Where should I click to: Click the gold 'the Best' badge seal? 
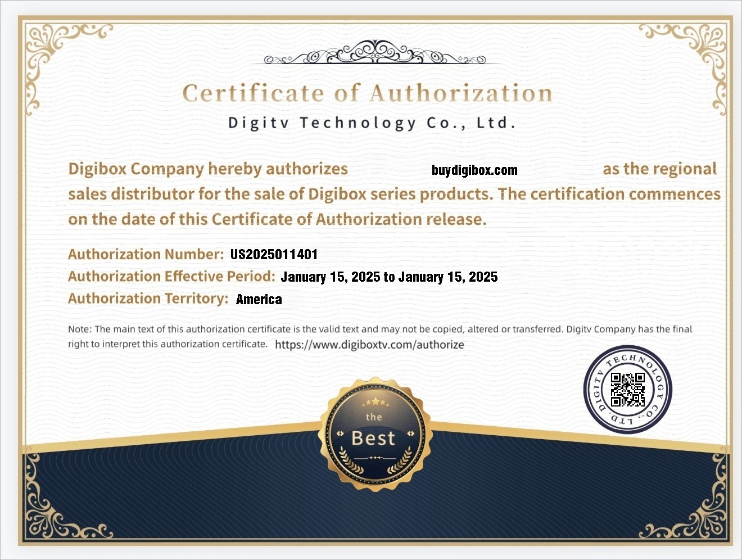pyautogui.click(x=374, y=433)
